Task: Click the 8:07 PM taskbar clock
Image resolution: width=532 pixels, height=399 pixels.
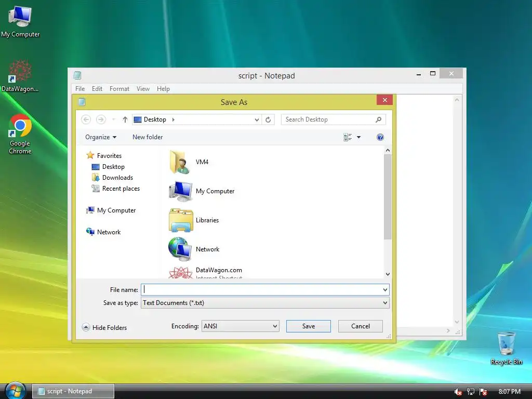Action: [510, 392]
